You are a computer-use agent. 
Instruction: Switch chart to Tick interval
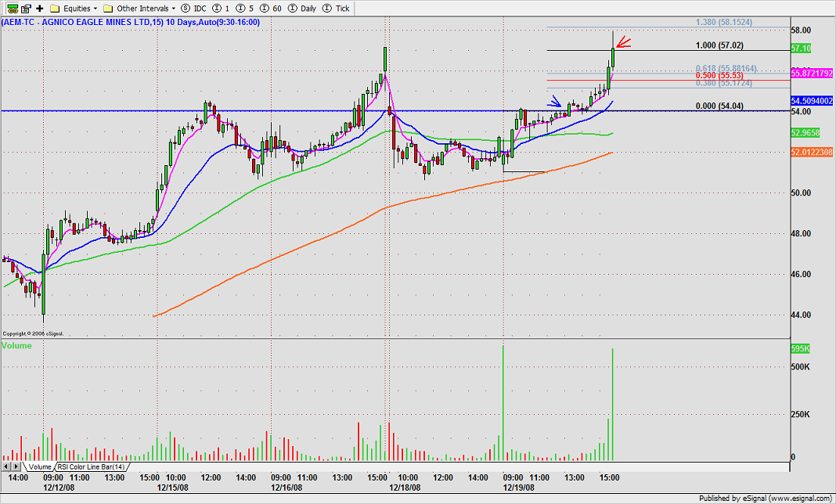click(336, 9)
